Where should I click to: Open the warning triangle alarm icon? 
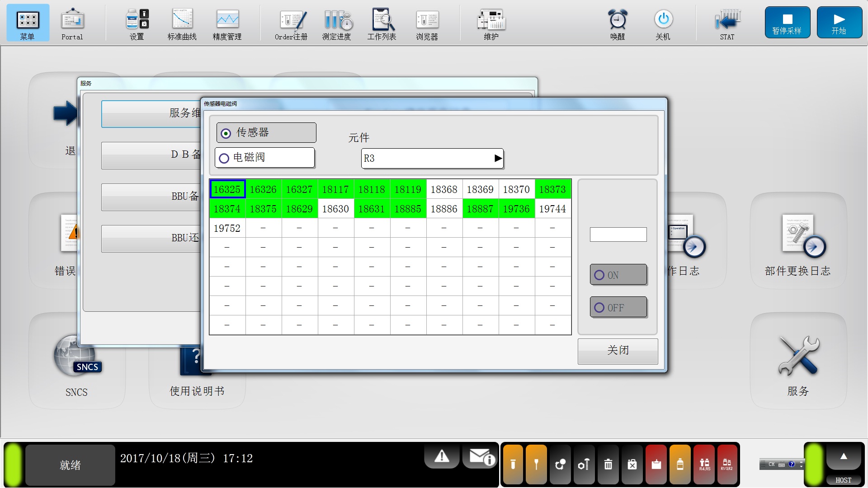442,457
